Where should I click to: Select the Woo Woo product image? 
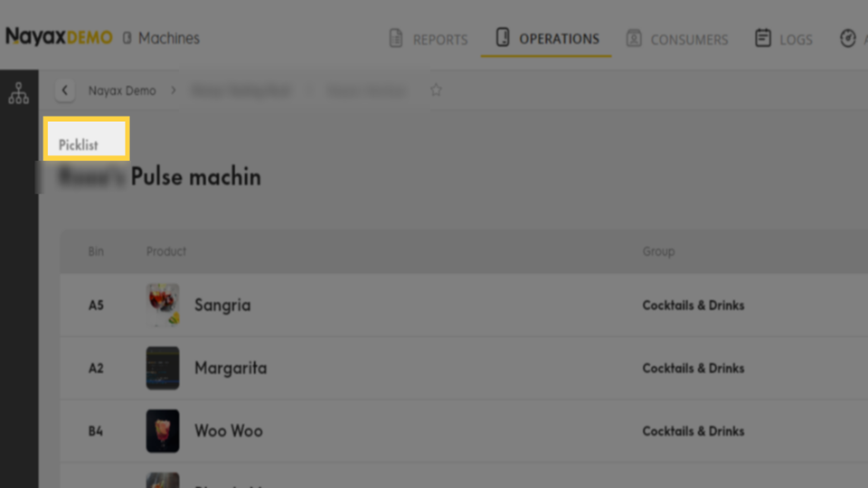point(163,431)
